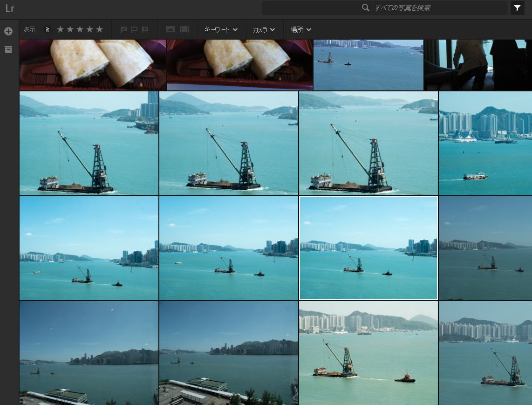This screenshot has height=405, width=532.
Task: Select third close-up crane barge thumbnail
Action: point(368,143)
